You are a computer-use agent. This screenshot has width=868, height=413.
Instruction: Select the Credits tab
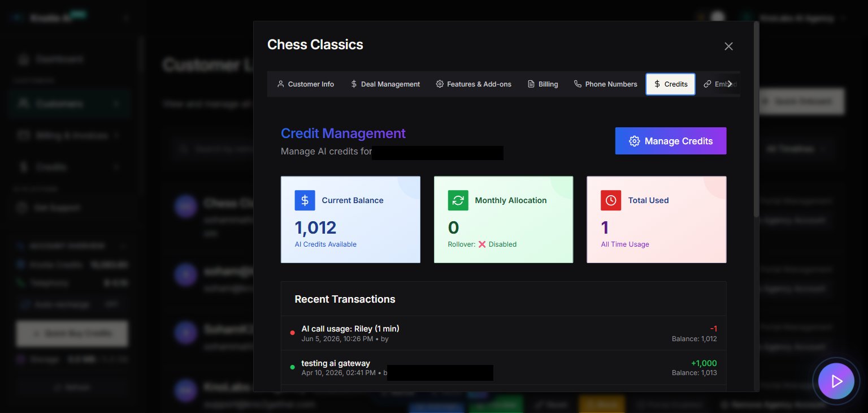click(x=670, y=84)
